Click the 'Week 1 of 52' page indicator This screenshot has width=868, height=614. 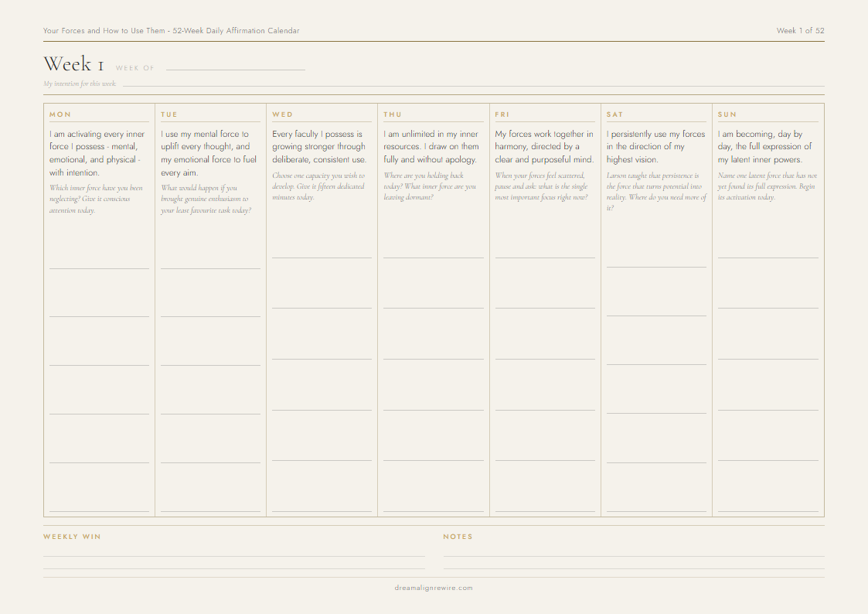click(x=800, y=30)
